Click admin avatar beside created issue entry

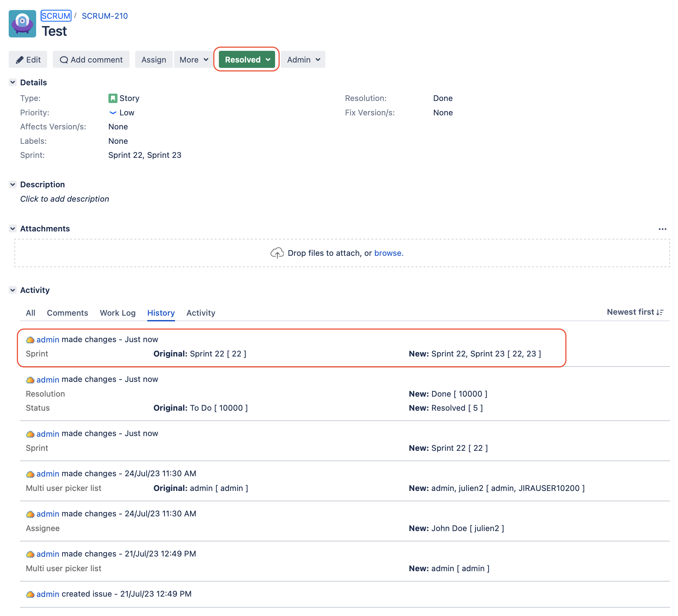[x=30, y=594]
